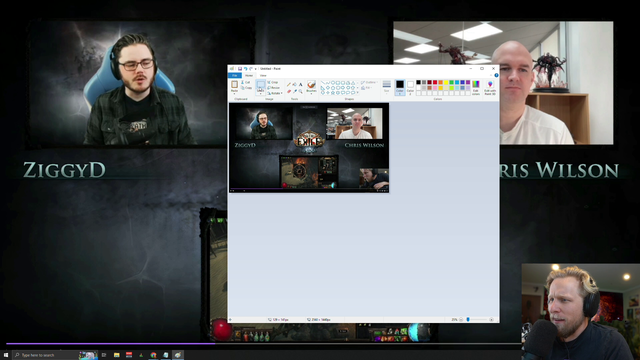The width and height of the screenshot is (640, 360).
Task: Select the Oval shape
Action: tap(333, 82)
